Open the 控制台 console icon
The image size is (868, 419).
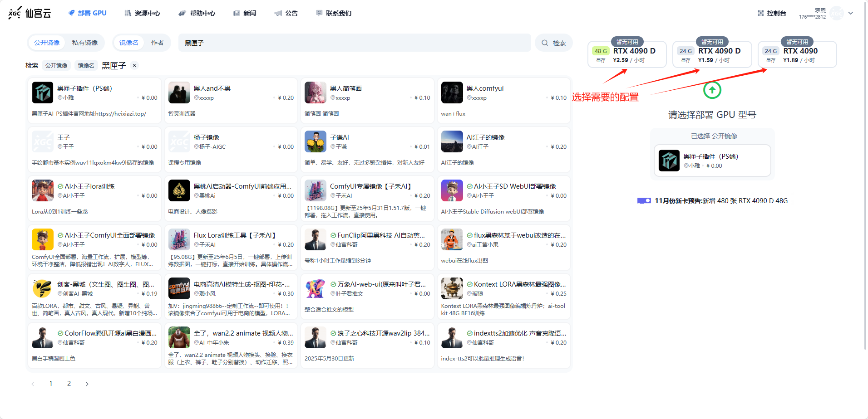point(761,13)
